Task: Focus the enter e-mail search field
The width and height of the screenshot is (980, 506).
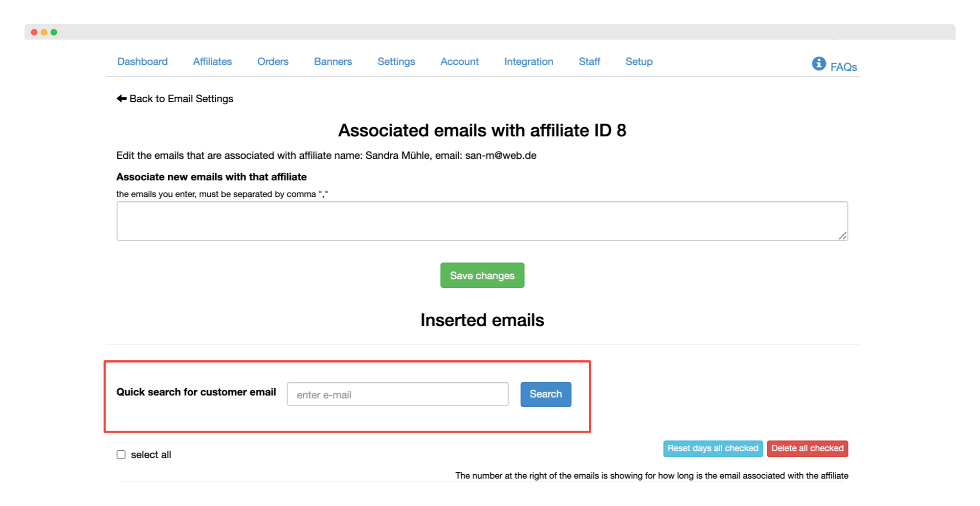Action: tap(398, 395)
